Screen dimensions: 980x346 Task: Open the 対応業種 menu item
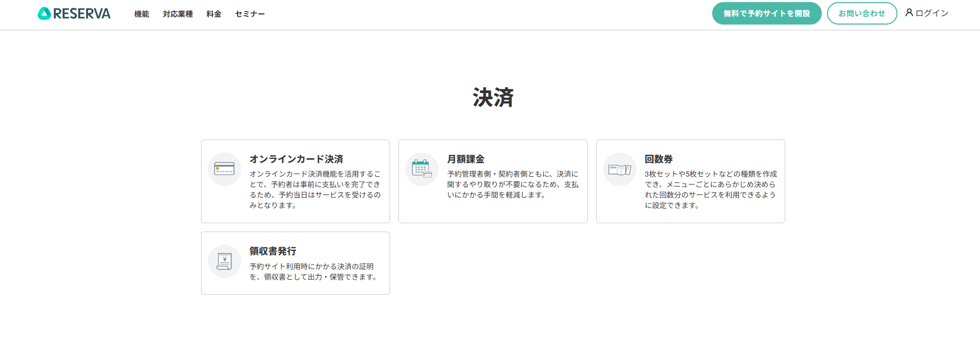click(178, 14)
